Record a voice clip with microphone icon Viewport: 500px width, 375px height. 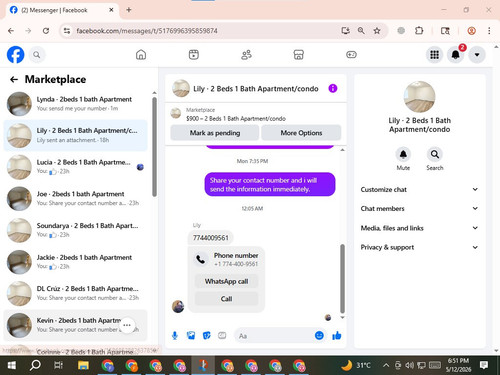click(175, 336)
